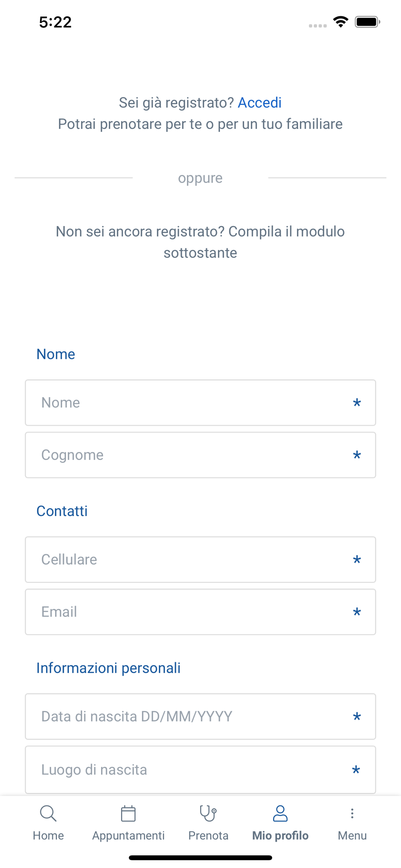Image resolution: width=401 pixels, height=868 pixels.
Task: Tap the battery status icon
Action: coord(367,22)
